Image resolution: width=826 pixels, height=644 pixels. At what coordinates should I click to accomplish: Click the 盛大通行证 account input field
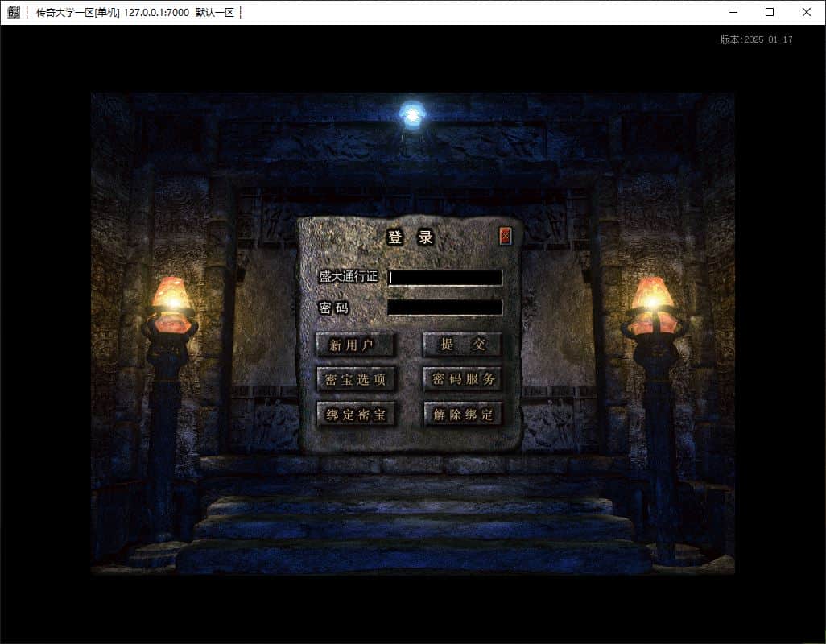click(x=445, y=278)
